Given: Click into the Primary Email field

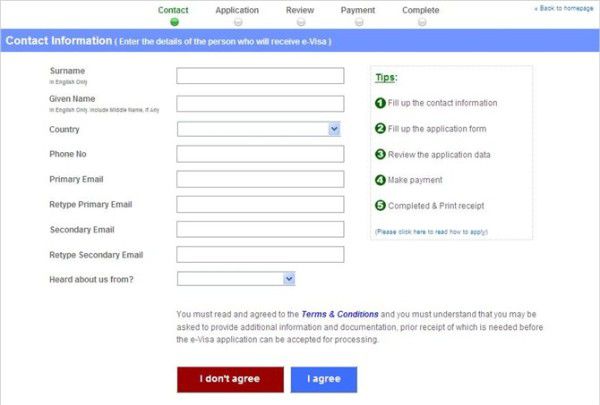Looking at the screenshot, I should pos(260,180).
